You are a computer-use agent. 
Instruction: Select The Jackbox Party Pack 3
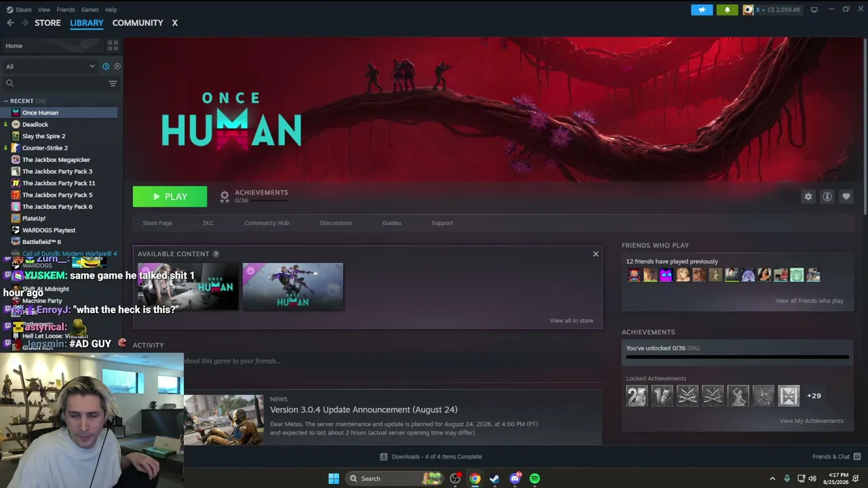pos(57,171)
